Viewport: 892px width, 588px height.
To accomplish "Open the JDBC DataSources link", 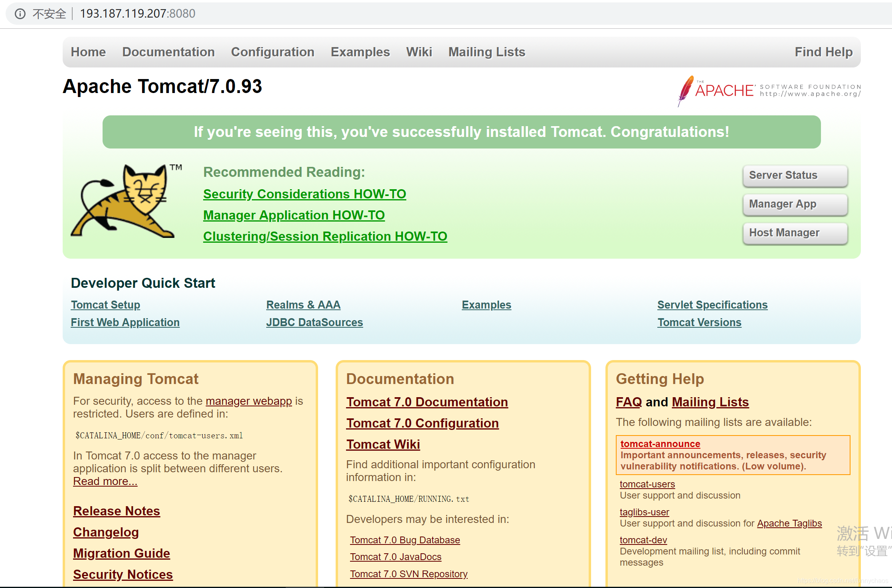I will [x=314, y=323].
